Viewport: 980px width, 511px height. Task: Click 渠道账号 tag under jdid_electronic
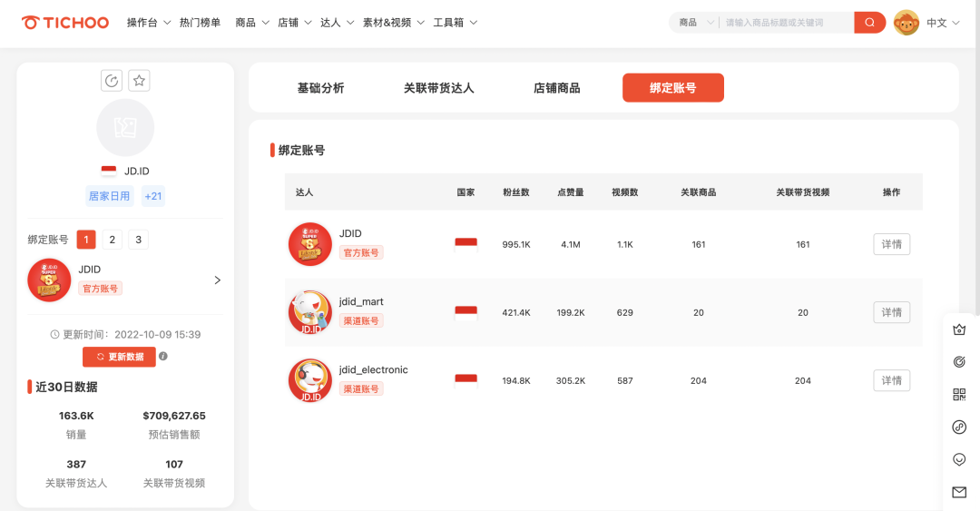pos(361,389)
